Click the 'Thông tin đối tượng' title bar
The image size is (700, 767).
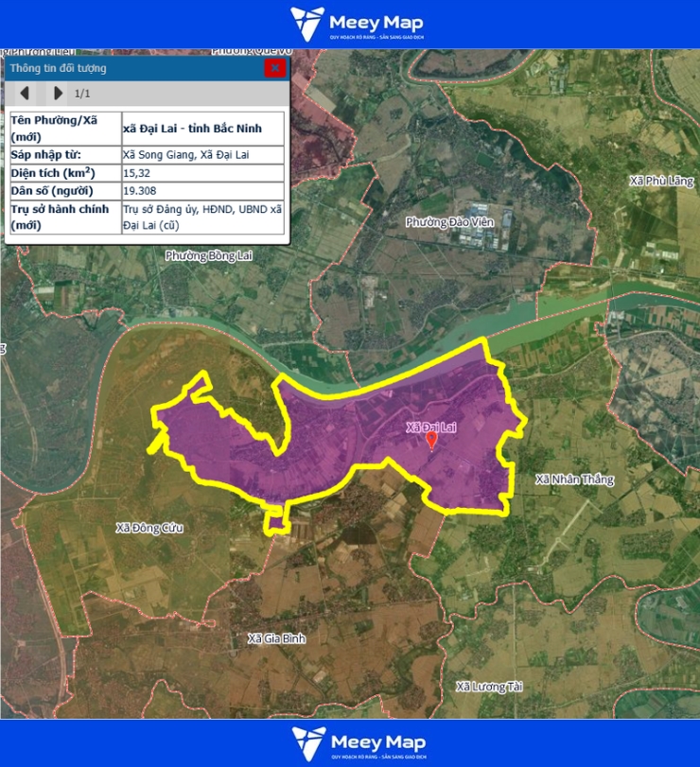132,68
